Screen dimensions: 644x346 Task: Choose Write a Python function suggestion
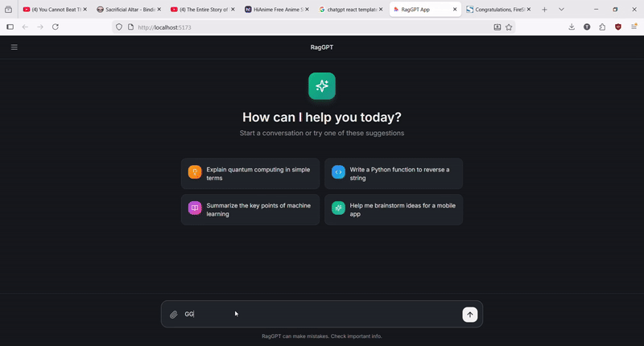(x=394, y=174)
